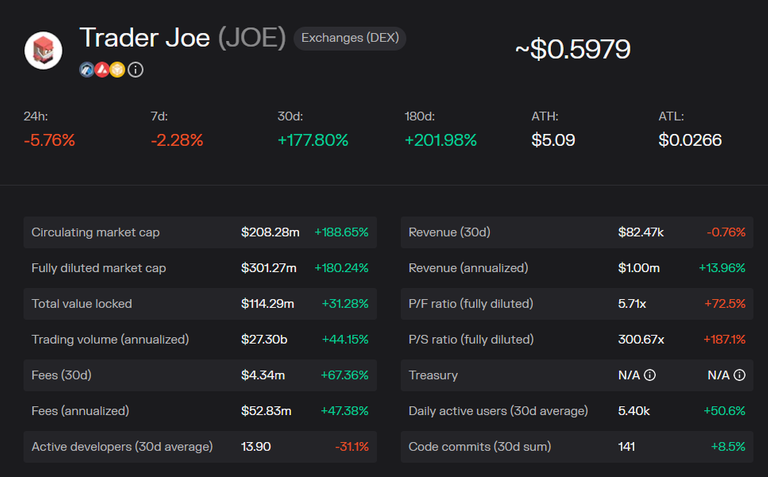768x477 pixels.
Task: Click the info icon beside chain icons
Action: (x=136, y=70)
